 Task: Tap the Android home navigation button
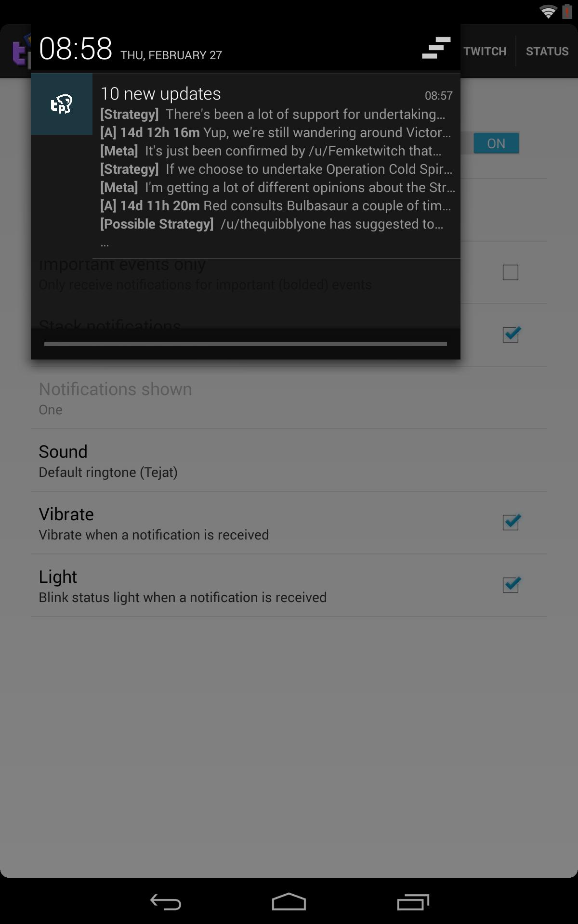pos(289,902)
